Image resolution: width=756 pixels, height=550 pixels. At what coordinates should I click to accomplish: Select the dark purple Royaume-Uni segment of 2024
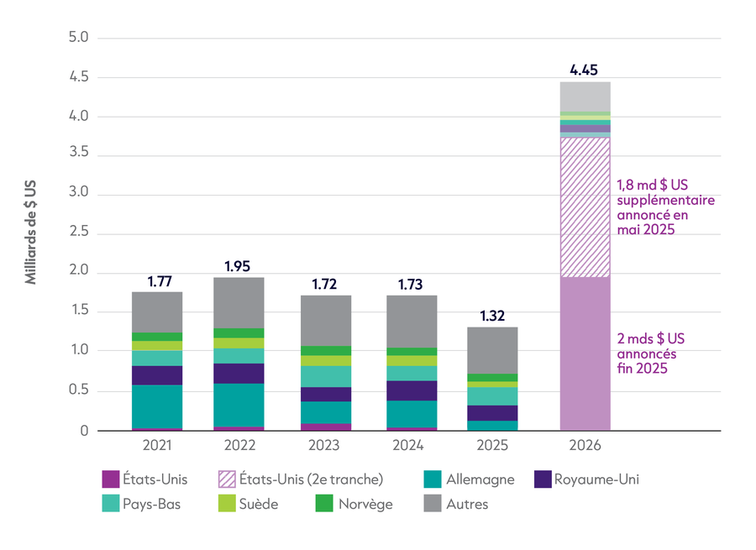pos(412,391)
